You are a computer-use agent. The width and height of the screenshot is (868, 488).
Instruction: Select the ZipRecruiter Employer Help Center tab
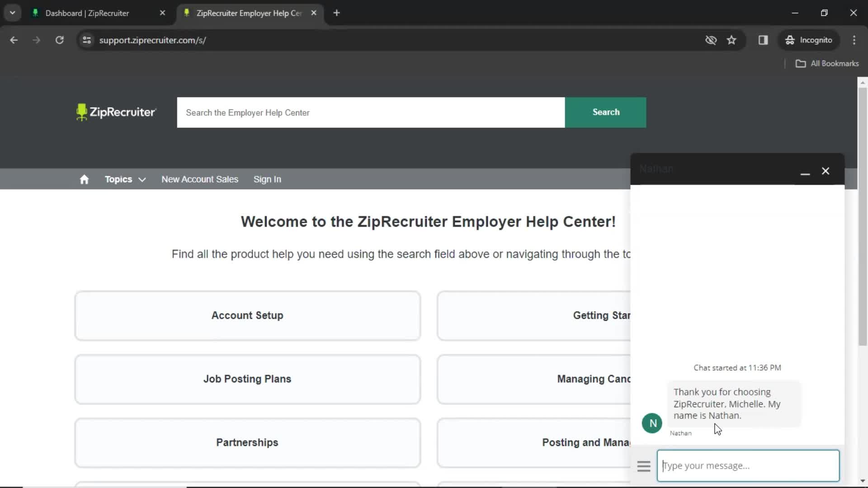[249, 13]
